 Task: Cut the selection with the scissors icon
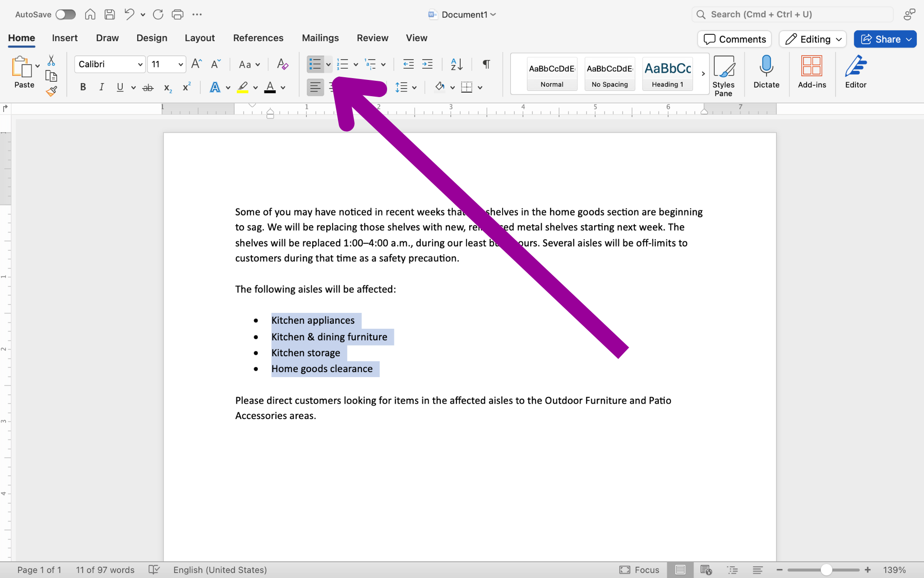pos(51,61)
